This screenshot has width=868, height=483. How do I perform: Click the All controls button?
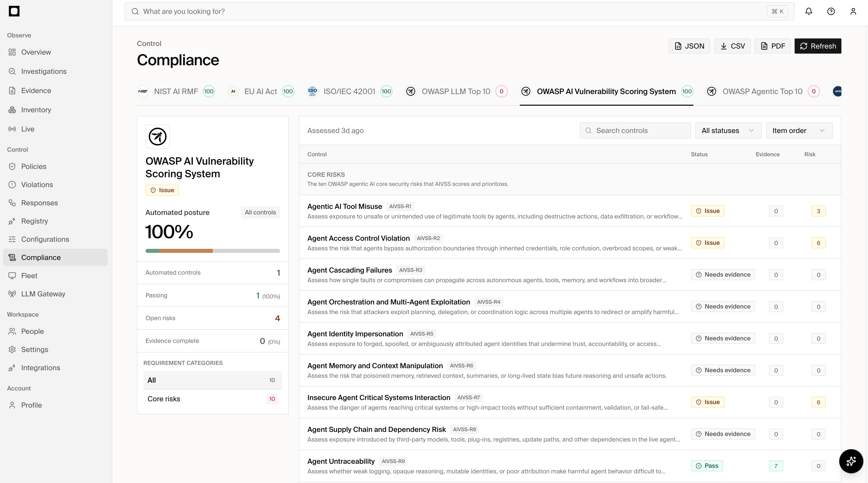[260, 212]
